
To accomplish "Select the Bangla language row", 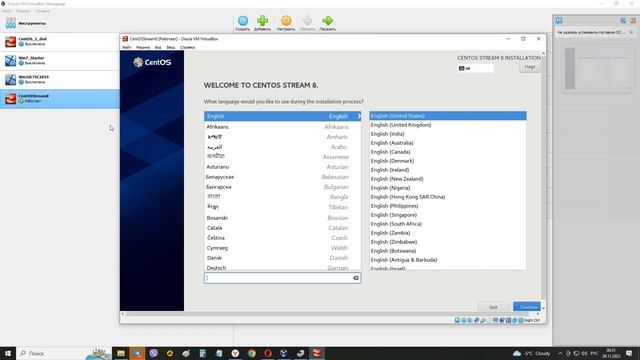I will [282, 197].
